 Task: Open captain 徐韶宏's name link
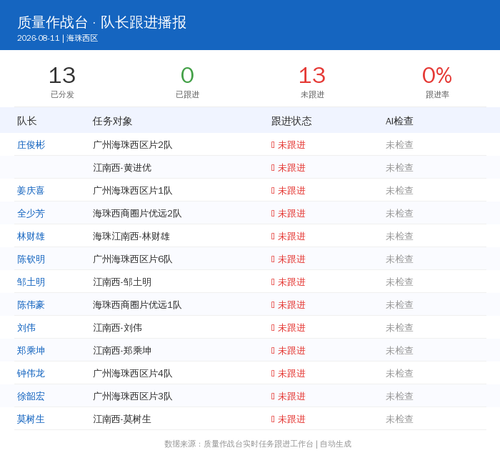[31, 396]
